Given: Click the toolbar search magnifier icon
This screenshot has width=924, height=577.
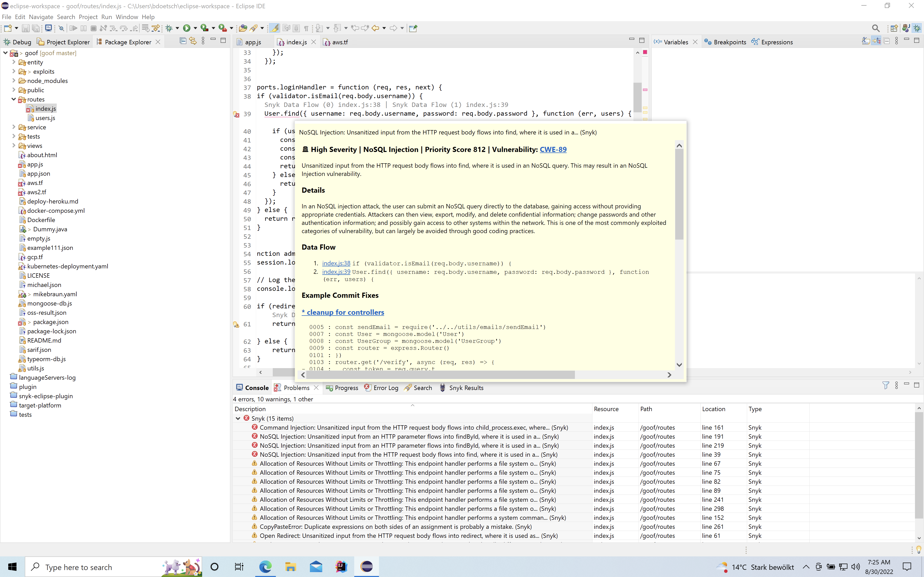Looking at the screenshot, I should point(876,28).
